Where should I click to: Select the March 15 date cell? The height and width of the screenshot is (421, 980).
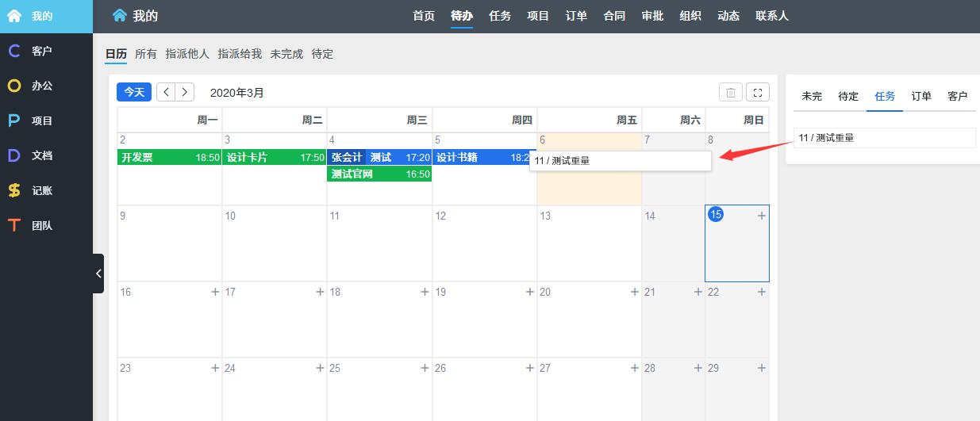pyautogui.click(x=737, y=243)
